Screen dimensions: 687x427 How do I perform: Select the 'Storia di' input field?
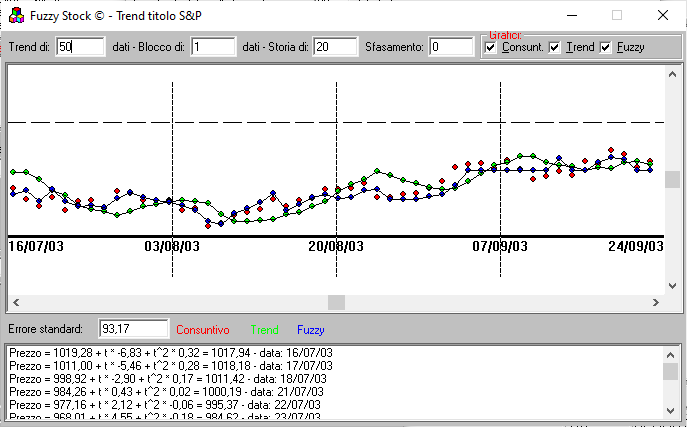(334, 47)
